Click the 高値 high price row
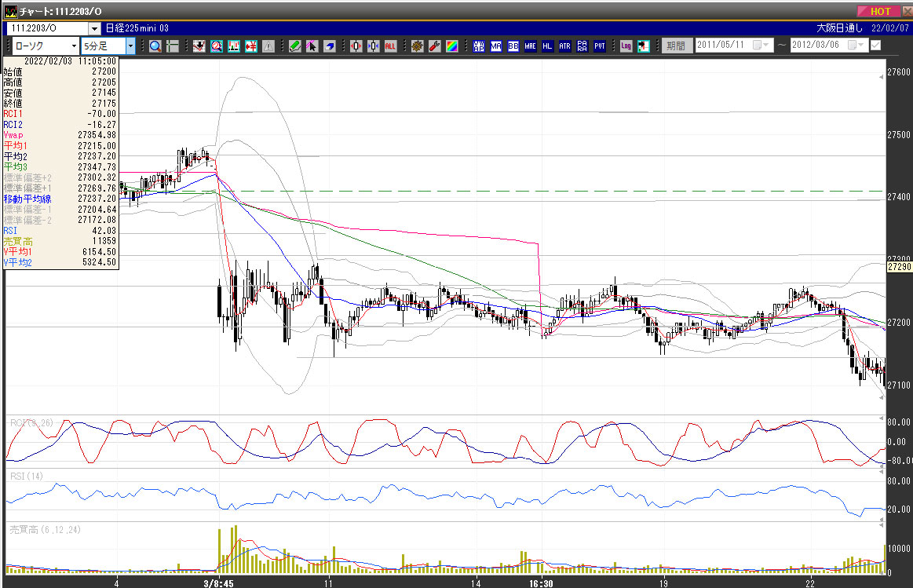Viewport: 913px width, 588px height. 60,82
